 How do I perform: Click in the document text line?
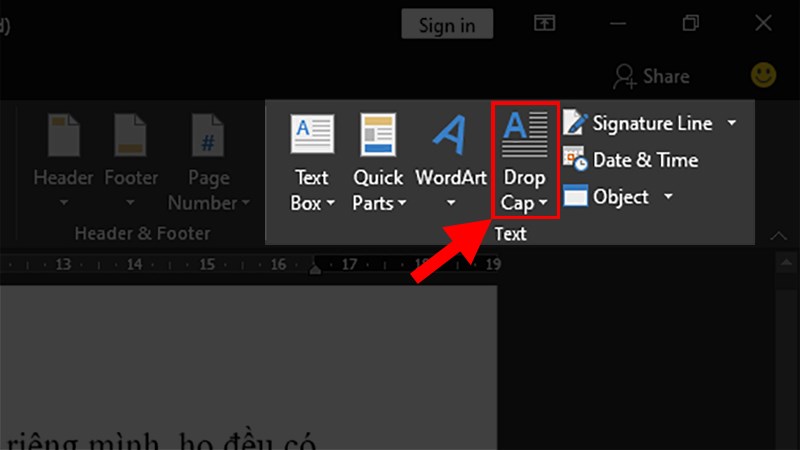pyautogui.click(x=160, y=440)
